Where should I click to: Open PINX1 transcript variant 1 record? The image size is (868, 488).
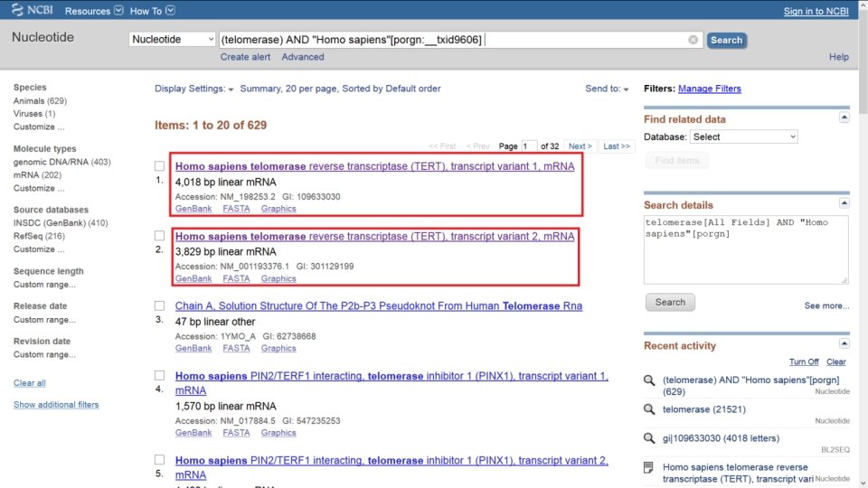392,383
